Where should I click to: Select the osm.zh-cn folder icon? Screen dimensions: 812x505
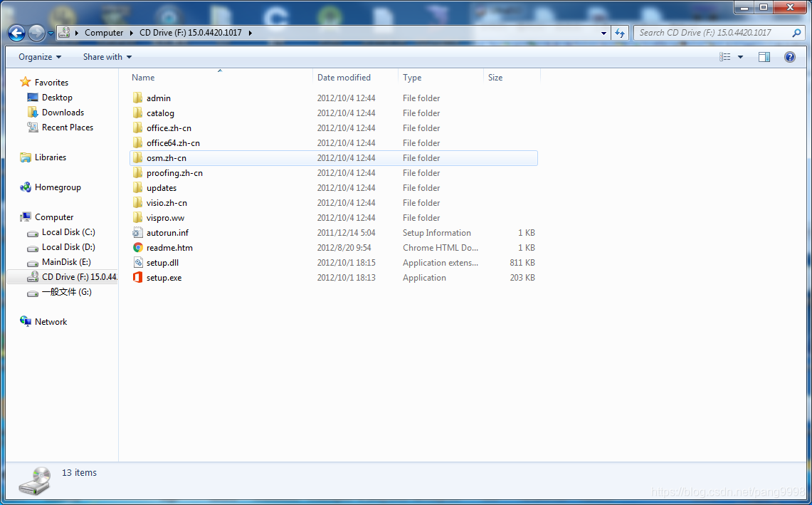click(x=137, y=157)
